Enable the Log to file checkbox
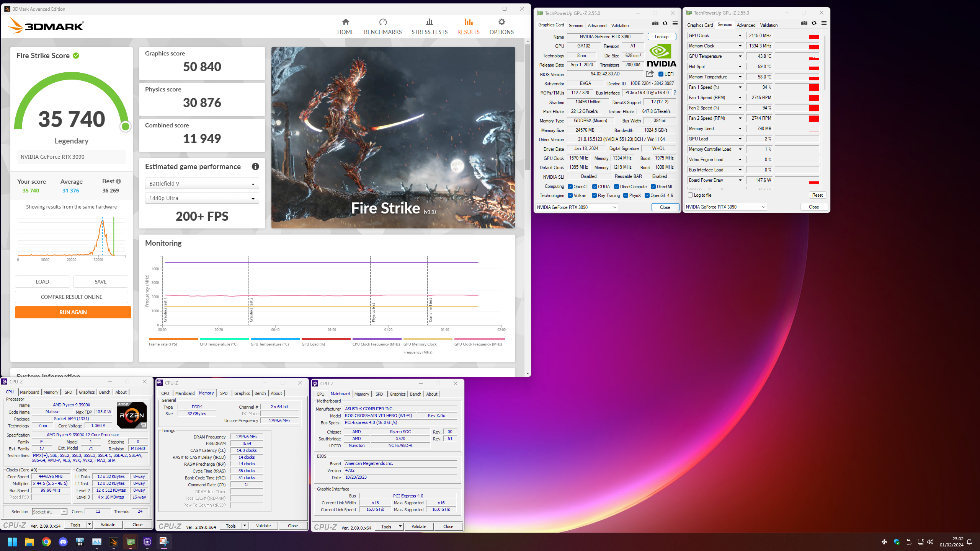980x551 pixels. point(691,195)
